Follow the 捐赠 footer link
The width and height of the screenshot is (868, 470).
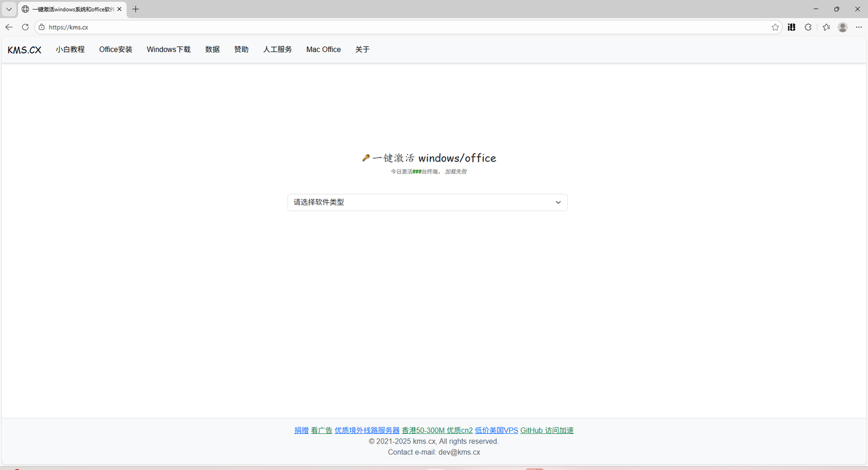click(x=301, y=430)
